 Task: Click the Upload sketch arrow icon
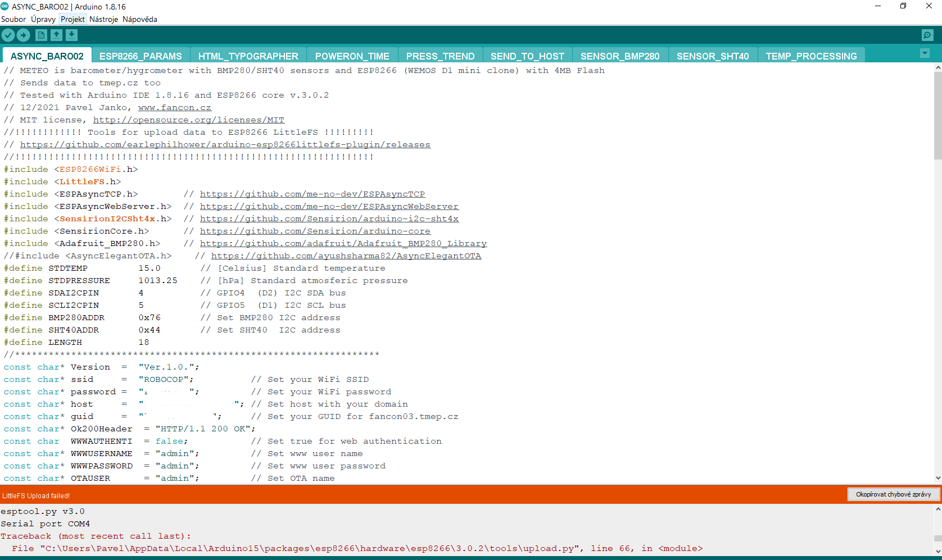click(23, 35)
